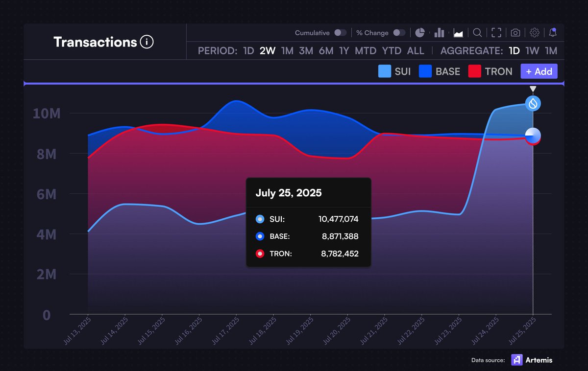The width and height of the screenshot is (588, 371).
Task: Click the Jul 21, 2025 axis label
Action: pos(374,331)
